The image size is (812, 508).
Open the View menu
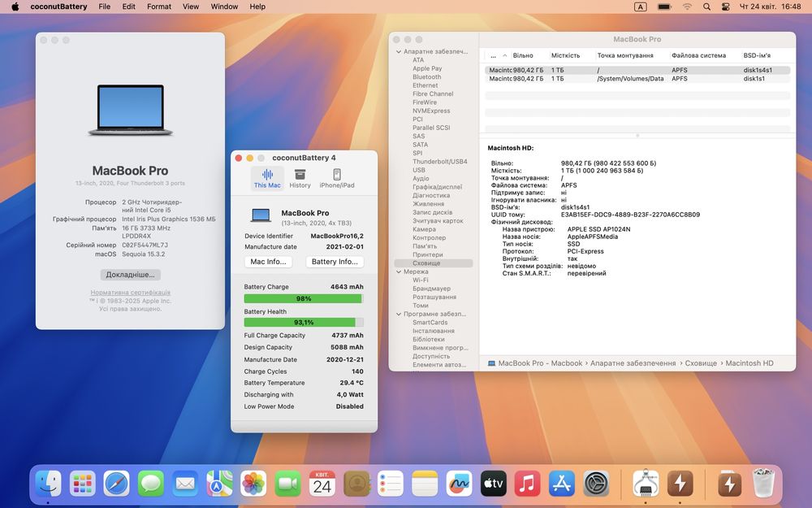coord(191,7)
